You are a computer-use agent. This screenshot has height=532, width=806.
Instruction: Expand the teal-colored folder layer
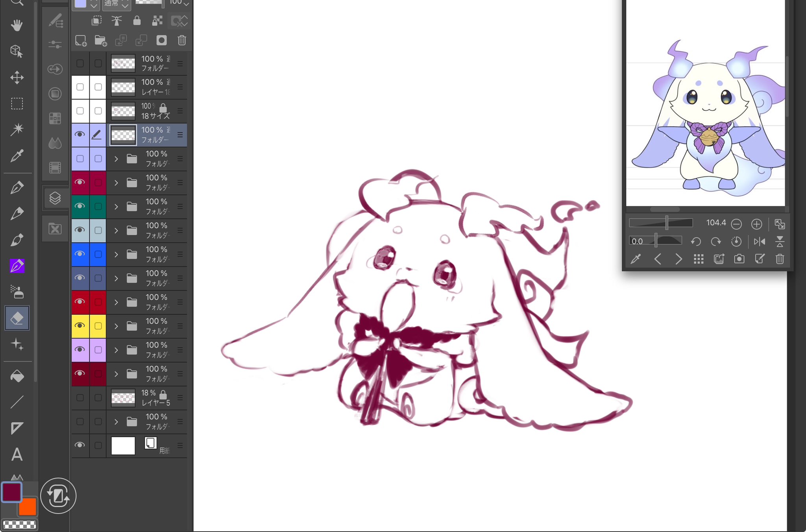click(x=116, y=207)
